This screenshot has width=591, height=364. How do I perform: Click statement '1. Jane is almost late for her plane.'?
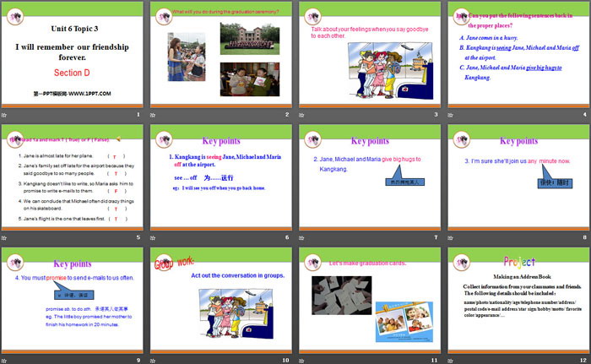(x=56, y=155)
